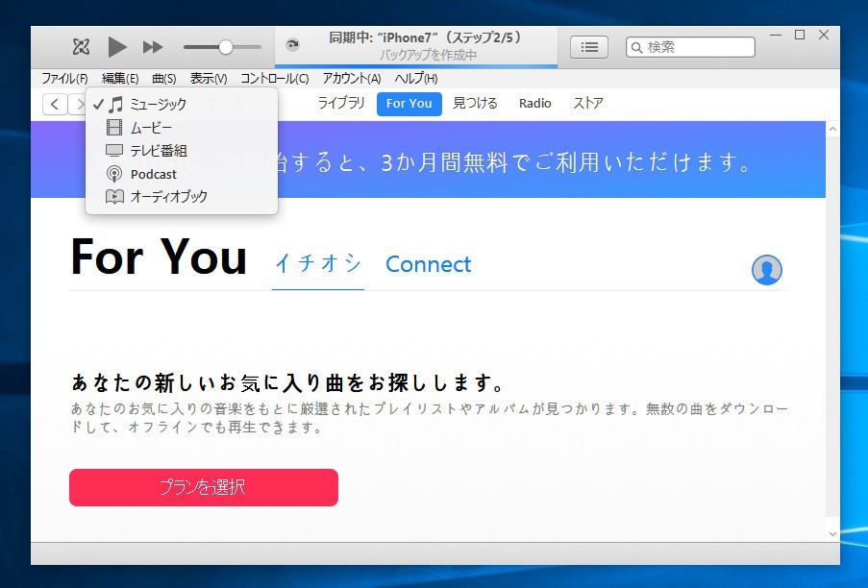Focus the 検索 search field

[x=690, y=47]
